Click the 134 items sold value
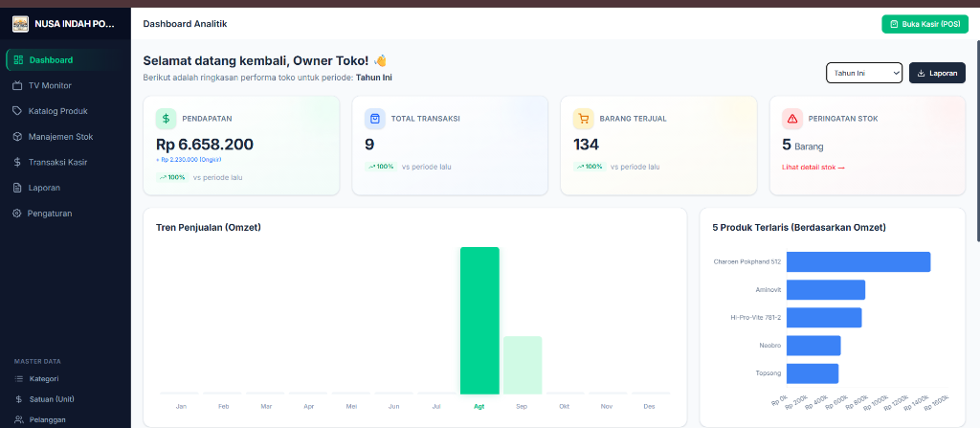 point(587,145)
